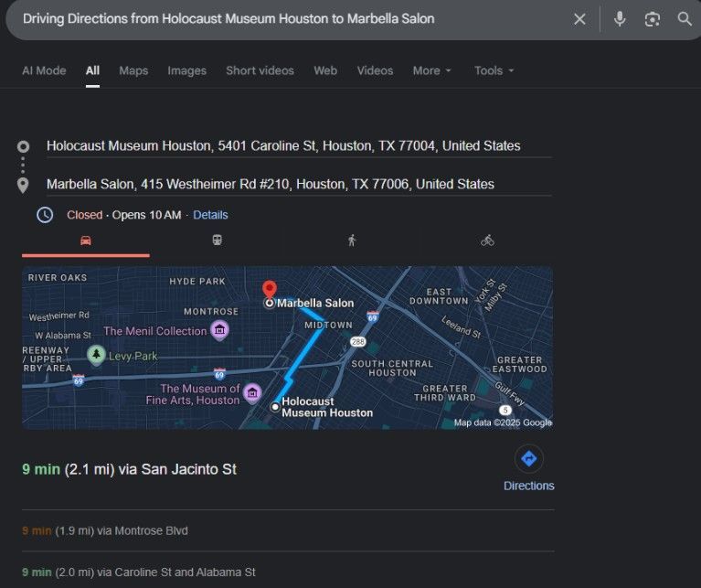701x588 pixels.
Task: Start voice search with microphone icon
Action: 619,19
